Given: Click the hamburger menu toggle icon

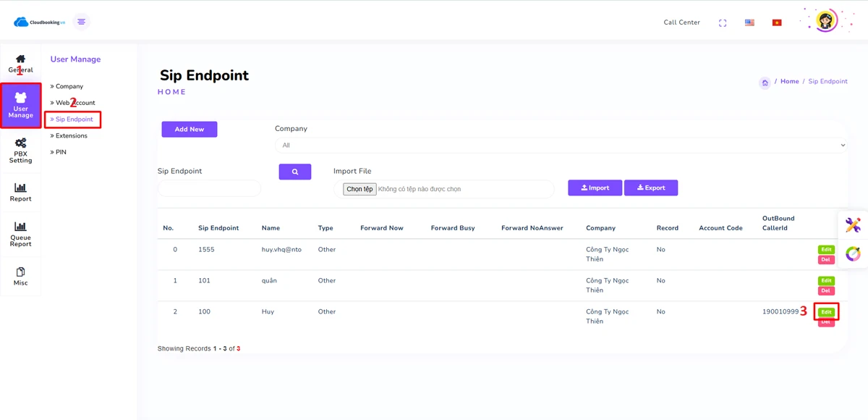Looking at the screenshot, I should pos(81,22).
